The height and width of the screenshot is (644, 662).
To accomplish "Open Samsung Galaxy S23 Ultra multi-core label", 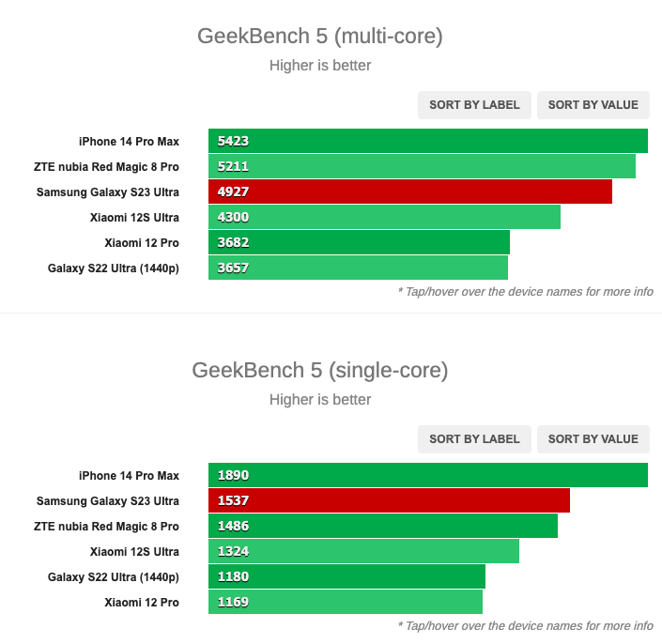I will [x=108, y=192].
